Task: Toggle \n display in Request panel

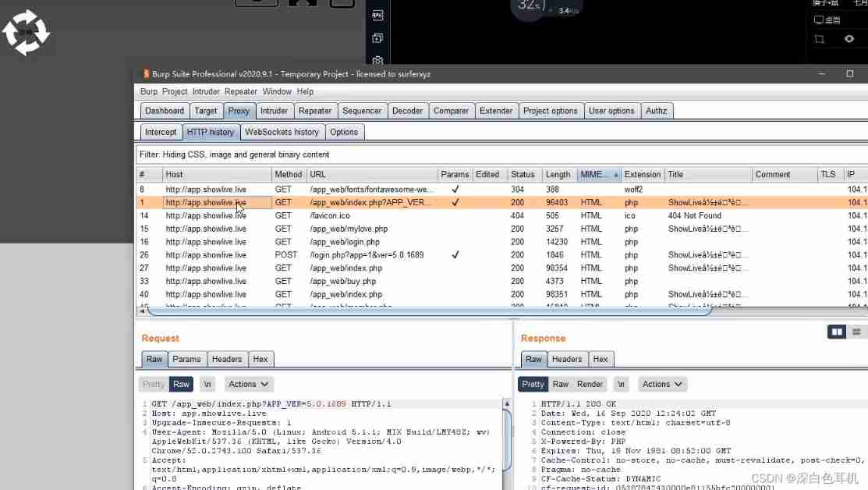Action: click(x=207, y=384)
